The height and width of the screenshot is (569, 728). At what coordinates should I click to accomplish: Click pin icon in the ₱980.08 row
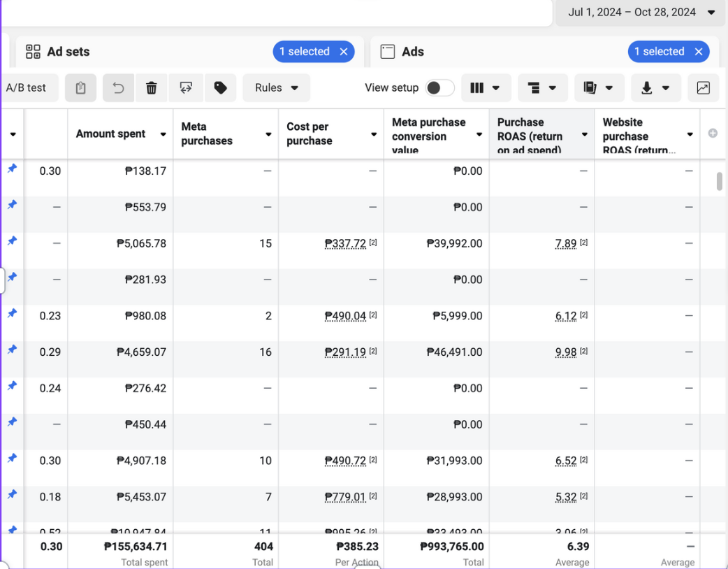(12, 314)
